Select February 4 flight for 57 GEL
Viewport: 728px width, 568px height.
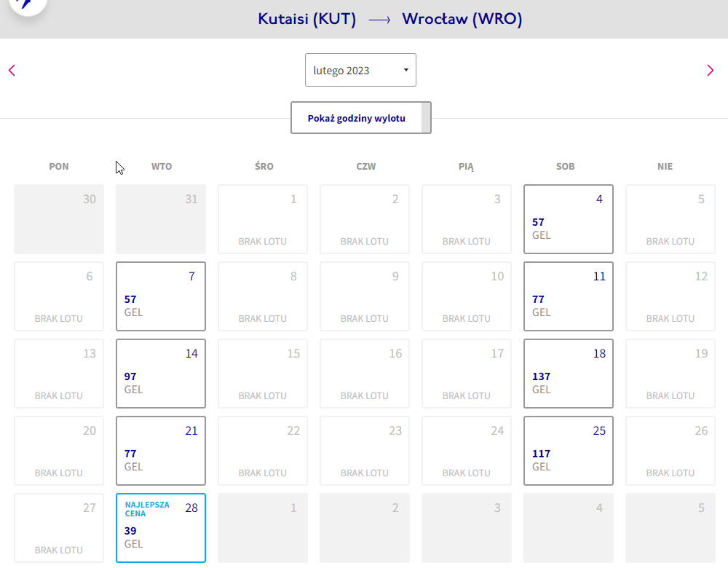pos(569,219)
